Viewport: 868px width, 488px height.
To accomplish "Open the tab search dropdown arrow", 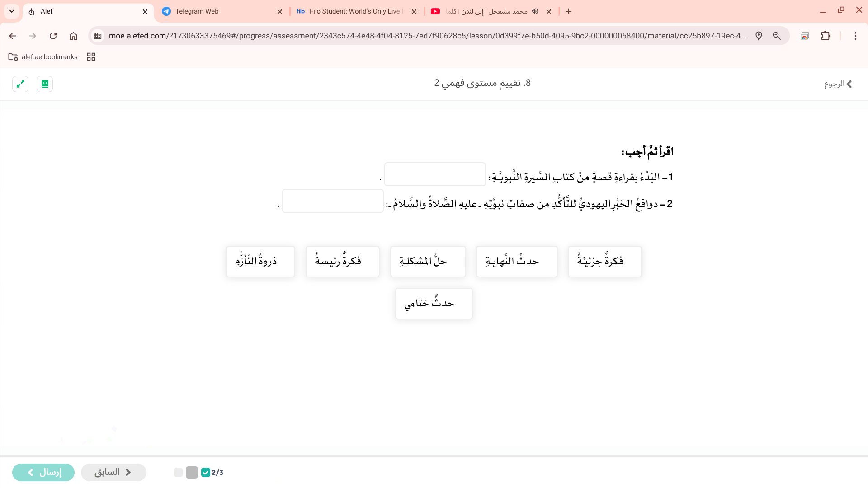I will click(11, 11).
